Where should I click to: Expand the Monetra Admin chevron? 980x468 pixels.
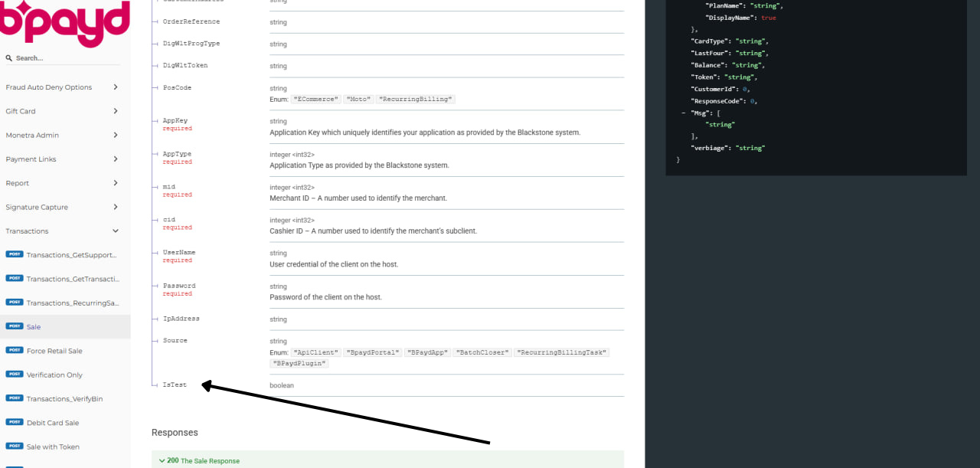coord(116,135)
